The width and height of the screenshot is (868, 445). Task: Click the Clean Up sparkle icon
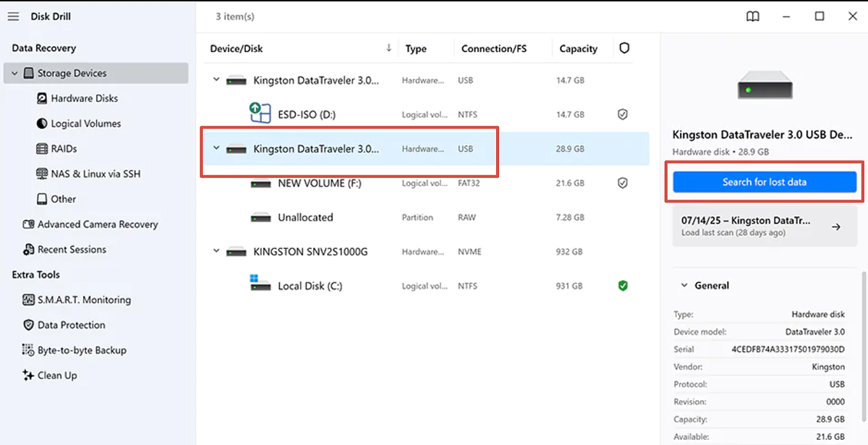pyautogui.click(x=29, y=376)
